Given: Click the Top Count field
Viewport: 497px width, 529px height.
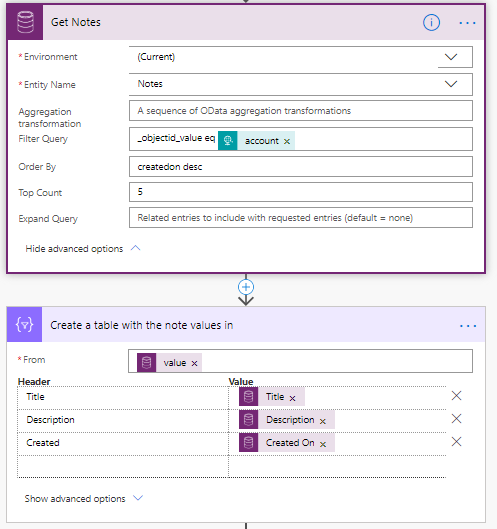Looking at the screenshot, I should 301,192.
